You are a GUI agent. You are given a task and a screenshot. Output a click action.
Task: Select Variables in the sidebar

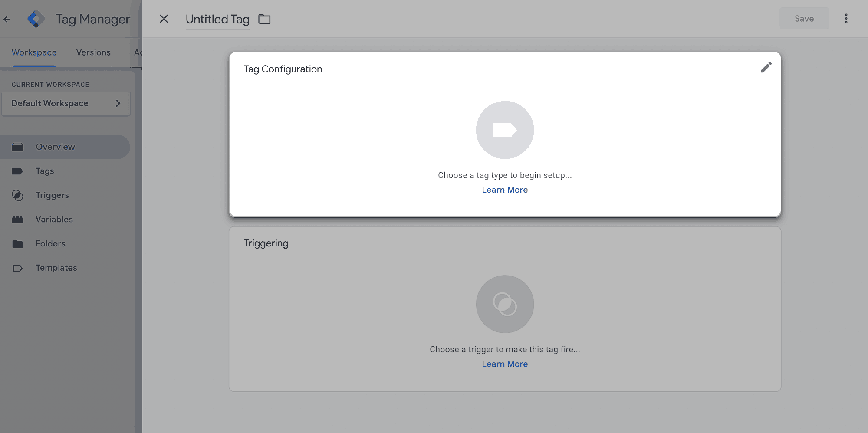(54, 220)
